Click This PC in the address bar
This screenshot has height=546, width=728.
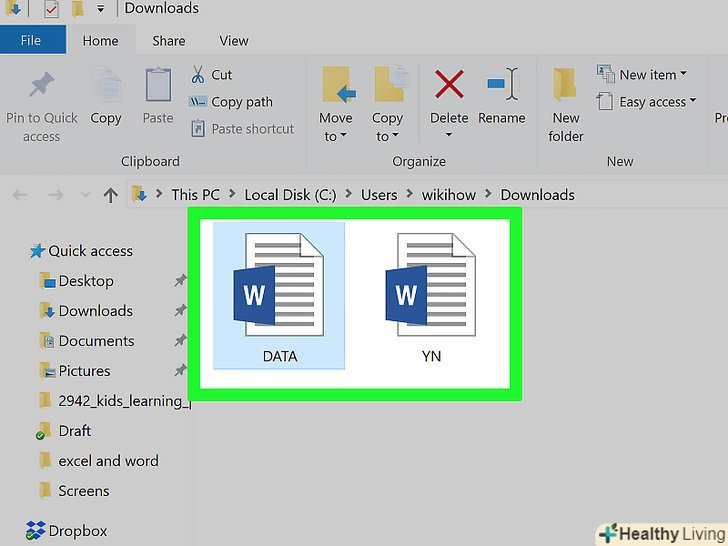195,195
